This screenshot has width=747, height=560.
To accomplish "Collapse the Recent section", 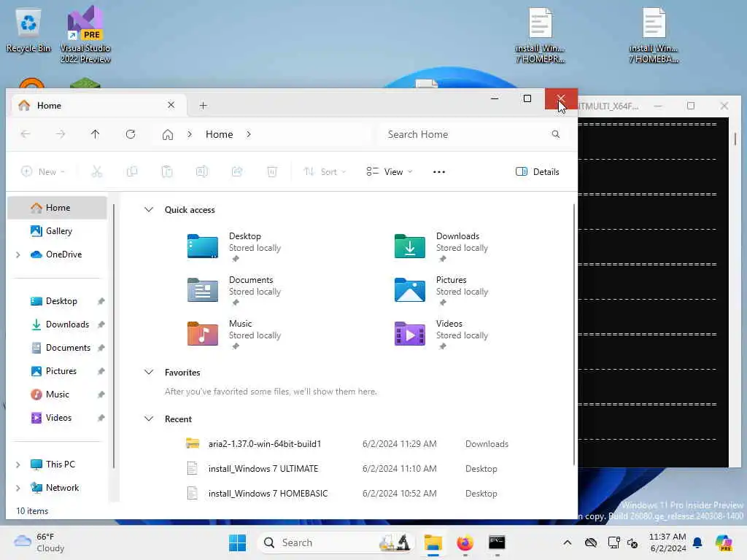I will tap(149, 419).
